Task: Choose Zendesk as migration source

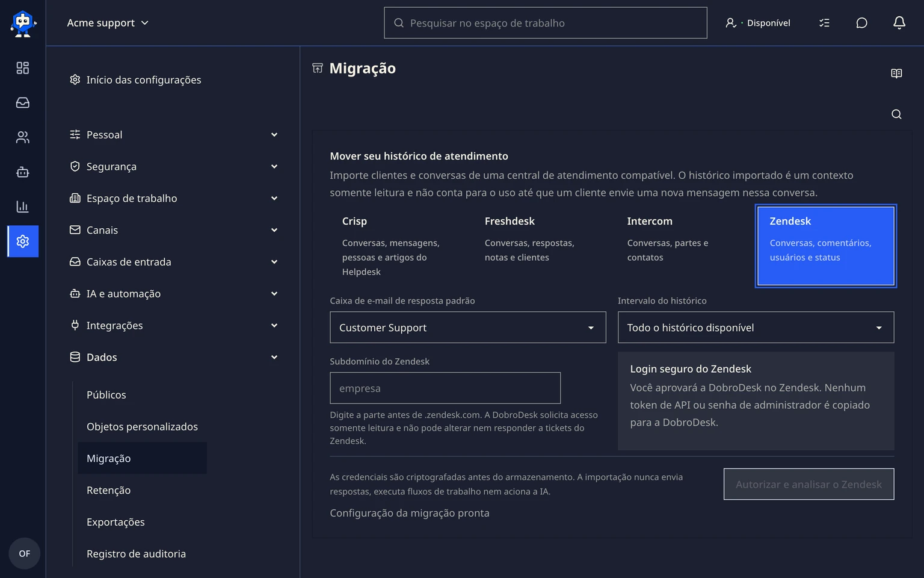Action: click(x=826, y=246)
